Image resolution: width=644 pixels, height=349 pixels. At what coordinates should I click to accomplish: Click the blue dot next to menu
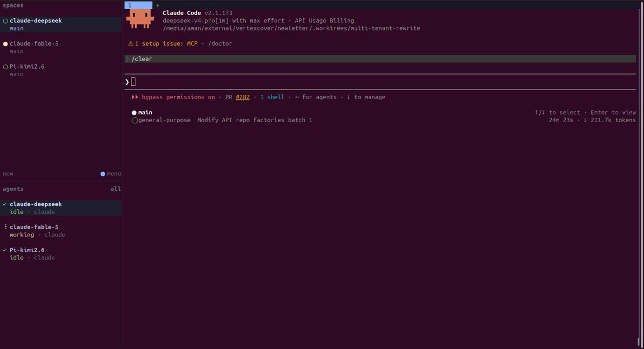(x=103, y=174)
